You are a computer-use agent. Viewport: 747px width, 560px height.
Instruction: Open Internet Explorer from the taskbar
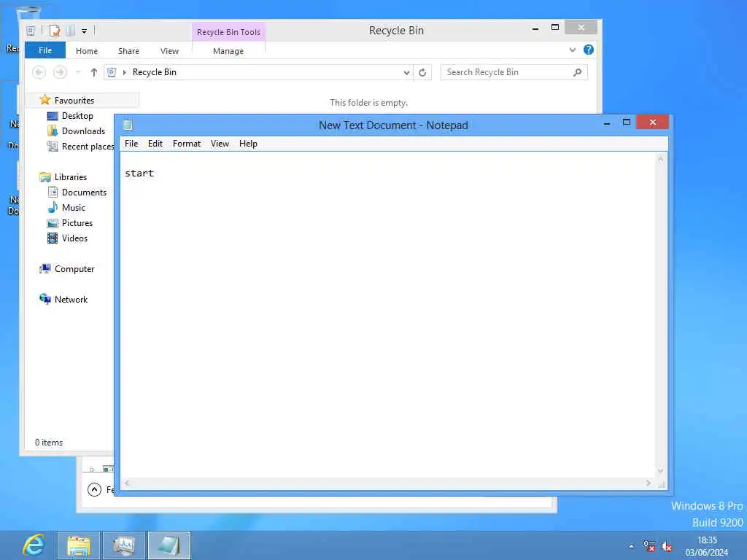[34, 545]
